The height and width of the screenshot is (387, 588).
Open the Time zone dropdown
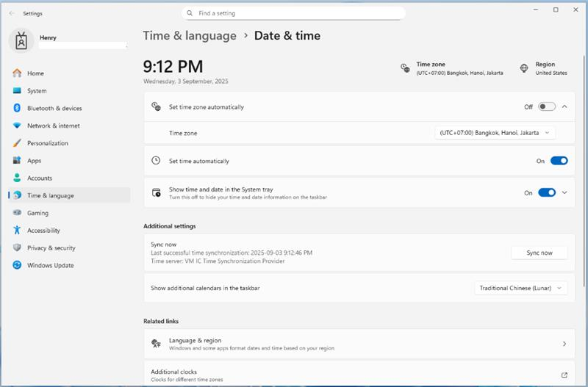[x=495, y=133]
